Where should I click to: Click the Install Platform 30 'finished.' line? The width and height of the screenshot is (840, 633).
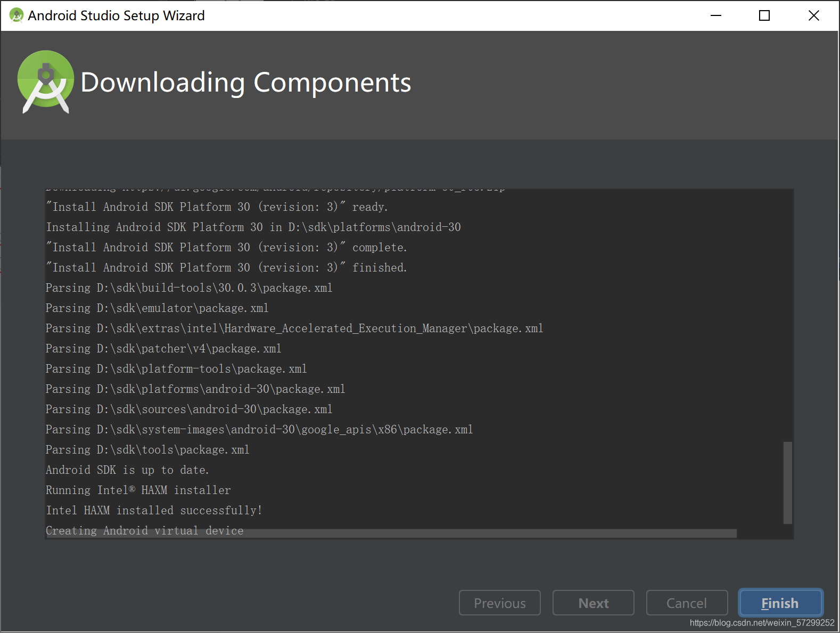tap(226, 267)
